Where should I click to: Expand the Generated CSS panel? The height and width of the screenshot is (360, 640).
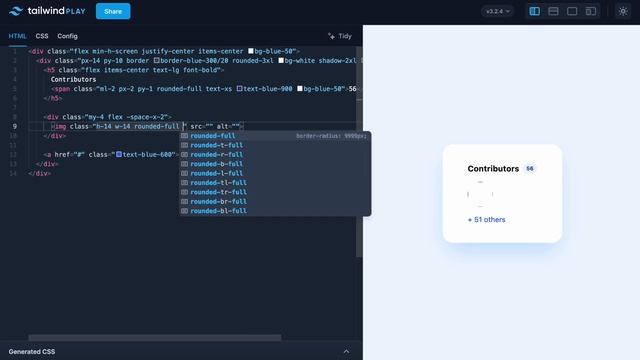346,351
